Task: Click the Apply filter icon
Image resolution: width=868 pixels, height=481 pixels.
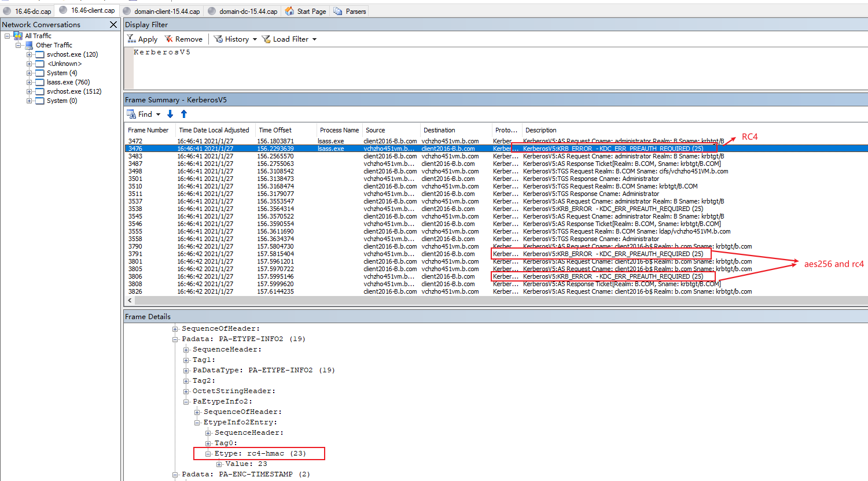Action: coord(131,39)
